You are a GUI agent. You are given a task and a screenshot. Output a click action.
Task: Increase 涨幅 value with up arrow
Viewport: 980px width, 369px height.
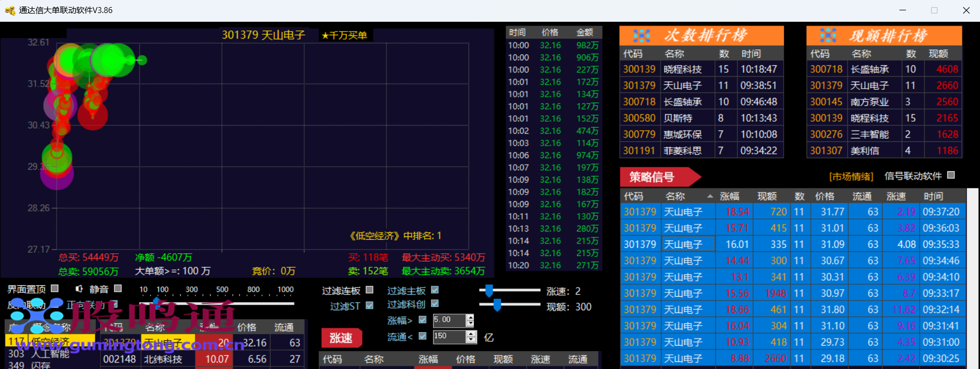pyautogui.click(x=470, y=317)
